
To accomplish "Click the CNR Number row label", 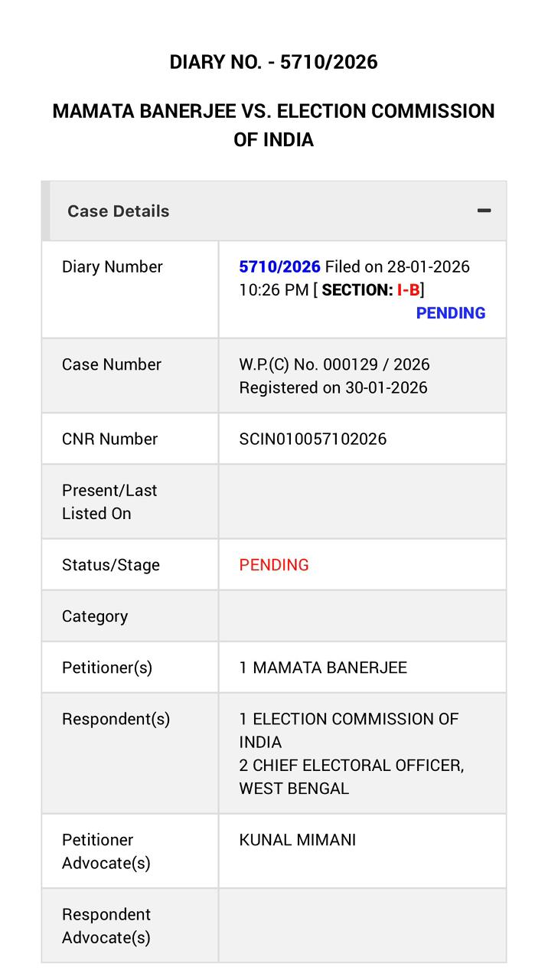I will point(109,439).
